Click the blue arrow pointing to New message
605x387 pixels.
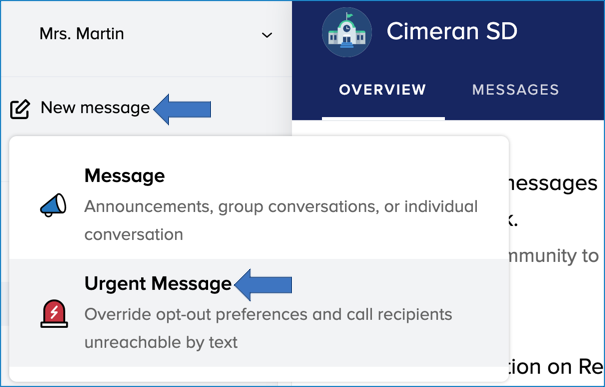pyautogui.click(x=182, y=109)
